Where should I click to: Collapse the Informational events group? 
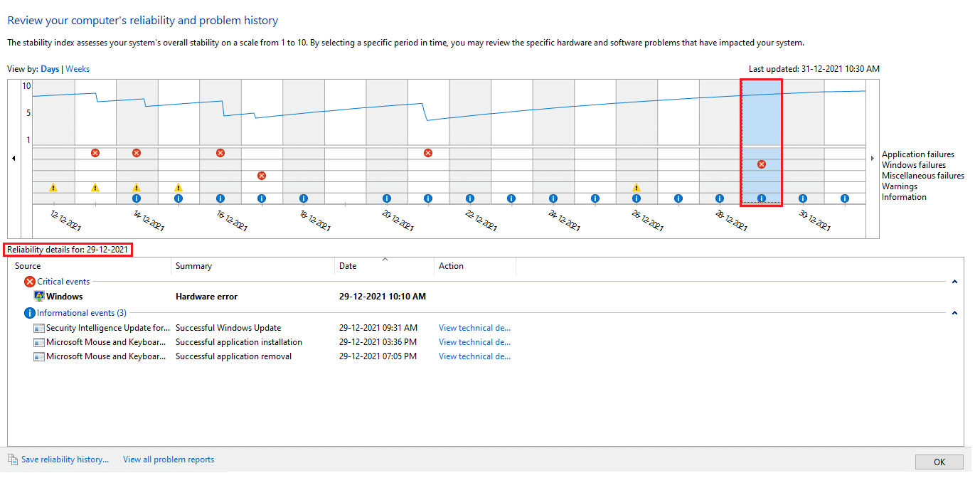(x=954, y=313)
